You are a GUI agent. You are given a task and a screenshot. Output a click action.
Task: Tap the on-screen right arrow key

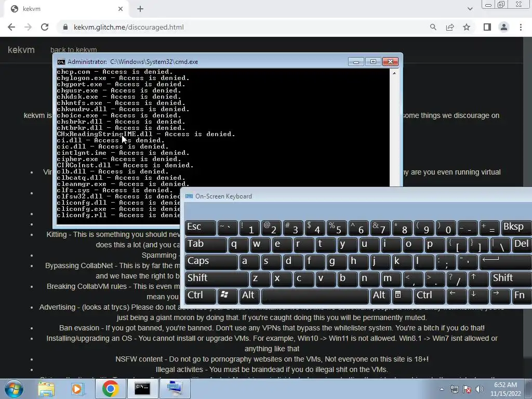click(500, 296)
